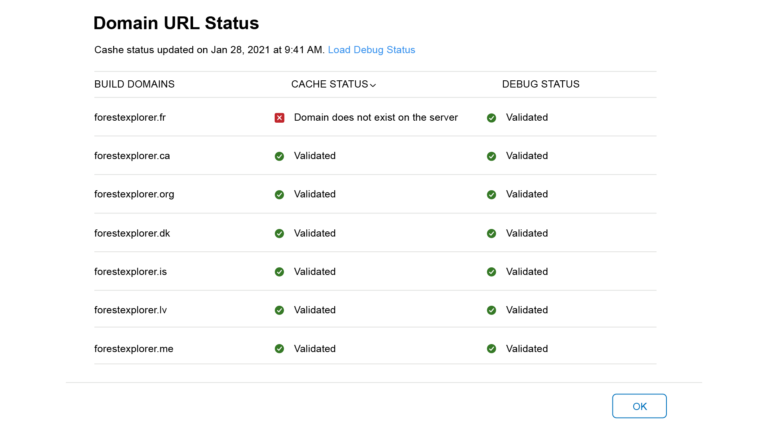Click the green cache check icon for forestexplorer.ca

pyautogui.click(x=279, y=156)
